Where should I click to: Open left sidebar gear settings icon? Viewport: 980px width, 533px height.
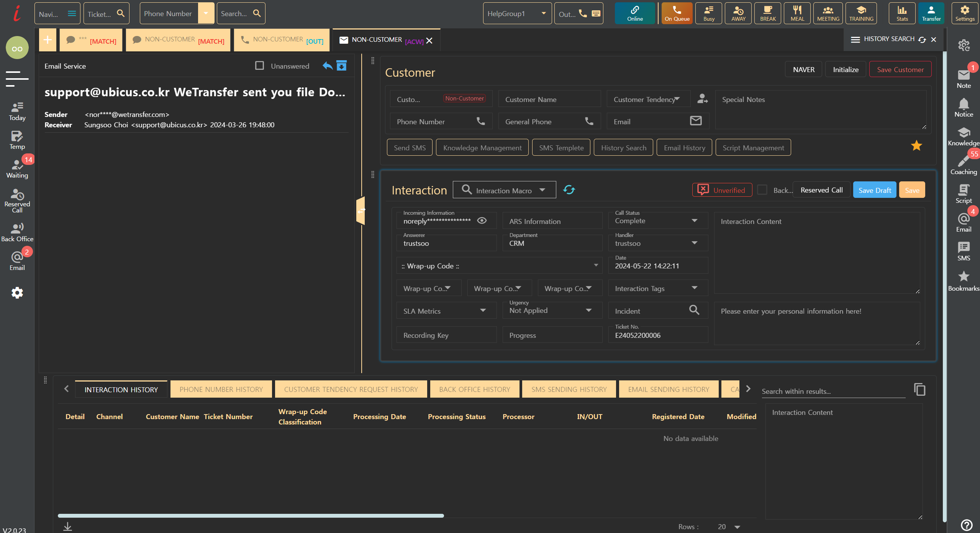[x=17, y=293]
